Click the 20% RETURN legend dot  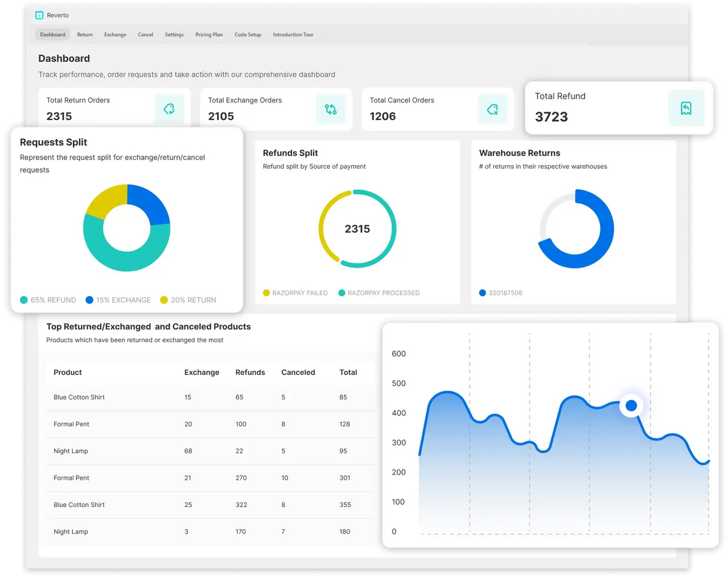pos(164,300)
